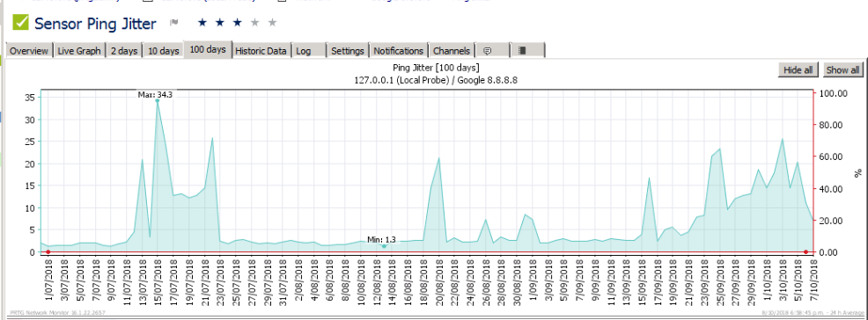The height and width of the screenshot is (320, 868).
Task: Go to the Notifications tab
Action: pyautogui.click(x=399, y=50)
